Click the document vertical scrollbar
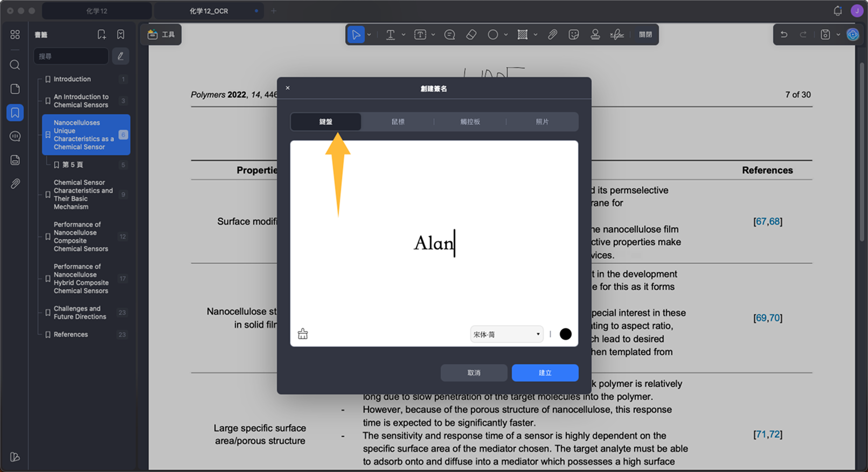The height and width of the screenshot is (472, 868). (x=862, y=151)
